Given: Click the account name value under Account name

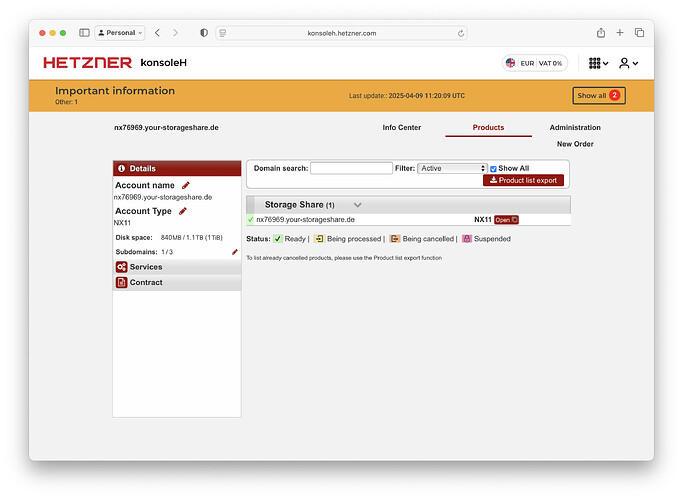Looking at the screenshot, I should (163, 197).
